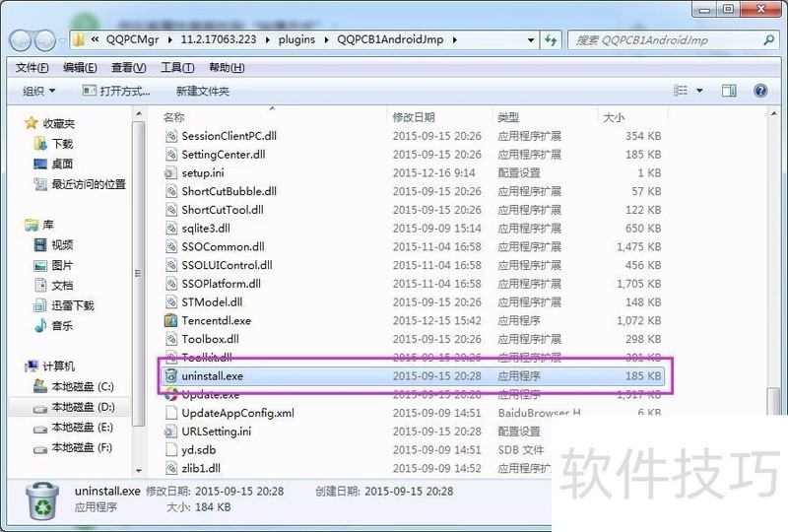
Task: Select Local Disk (F:) in sidebar
Action: (73, 447)
